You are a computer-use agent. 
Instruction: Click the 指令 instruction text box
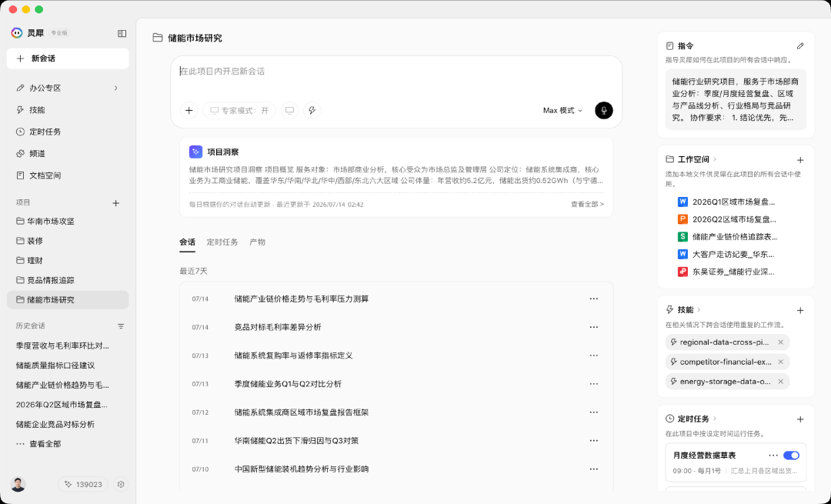[736, 99]
